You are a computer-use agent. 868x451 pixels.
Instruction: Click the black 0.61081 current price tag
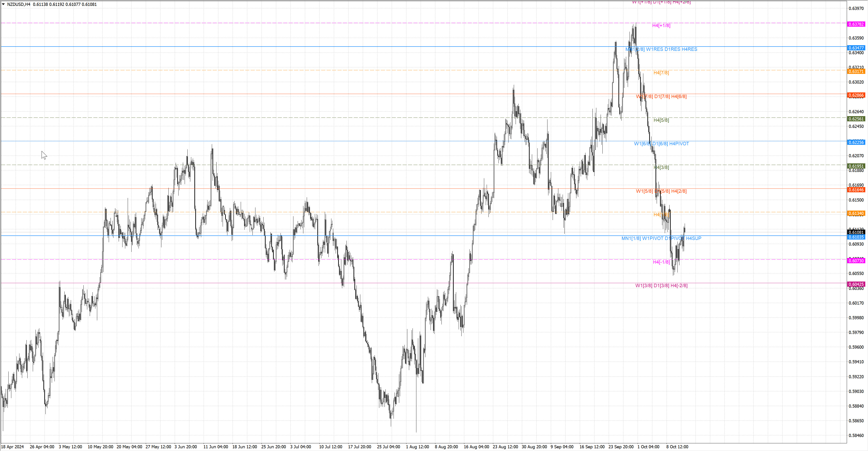(x=856, y=232)
